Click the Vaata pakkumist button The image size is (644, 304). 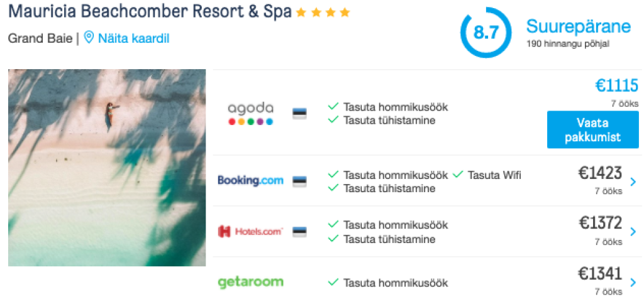tap(592, 129)
